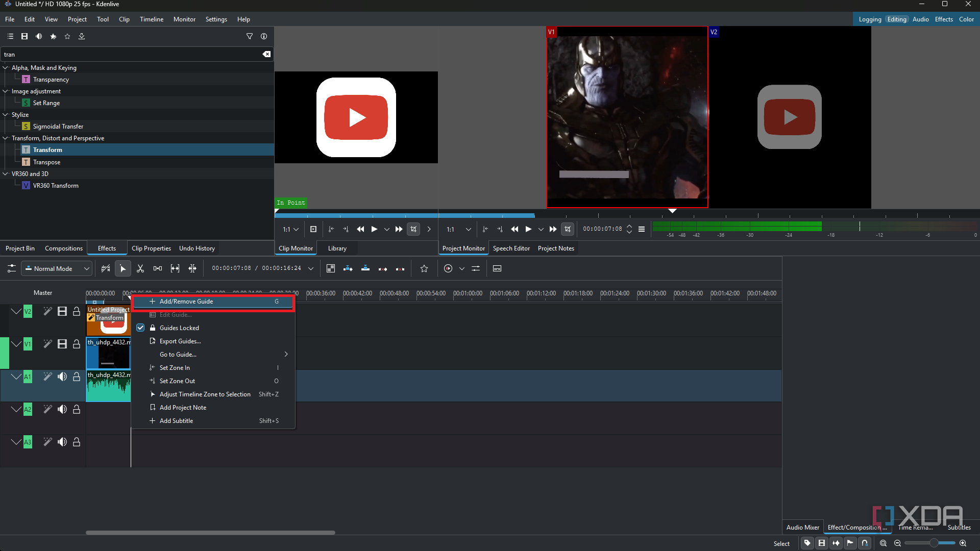
Task: Switch to the Logging workspace
Action: pos(870,19)
